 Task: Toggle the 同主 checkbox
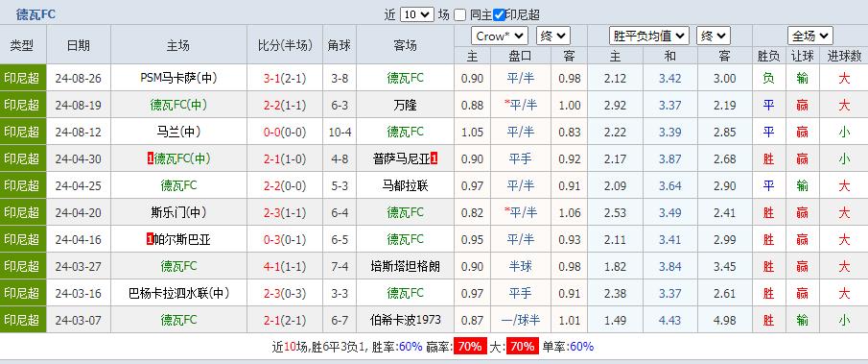pos(460,15)
